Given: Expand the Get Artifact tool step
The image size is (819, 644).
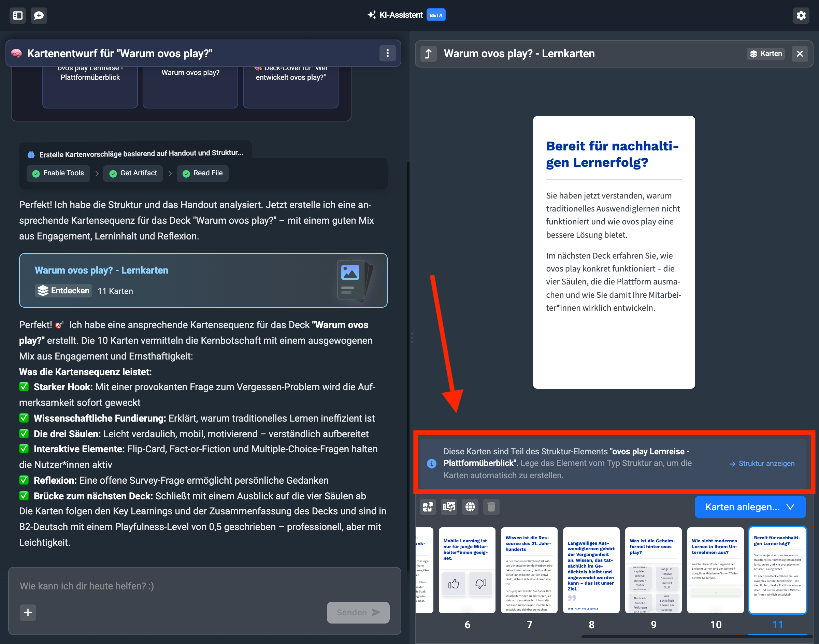Looking at the screenshot, I should coord(133,173).
